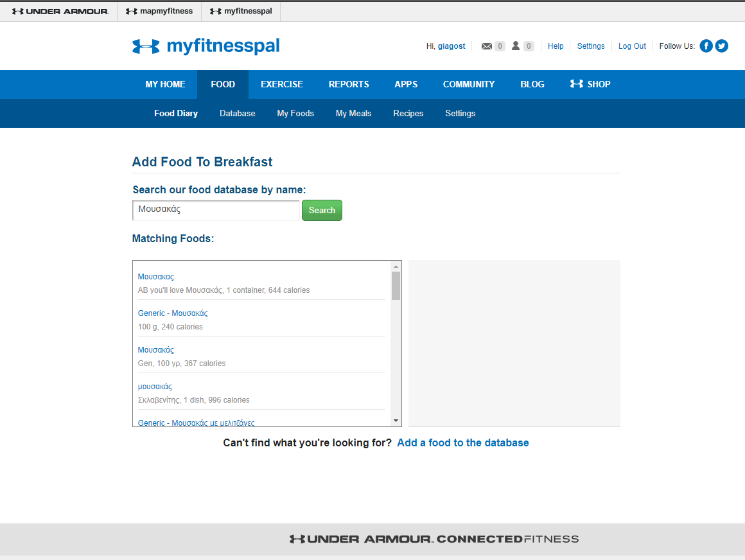Visit the Twitter follow icon
This screenshot has height=560, width=745.
pyautogui.click(x=722, y=46)
